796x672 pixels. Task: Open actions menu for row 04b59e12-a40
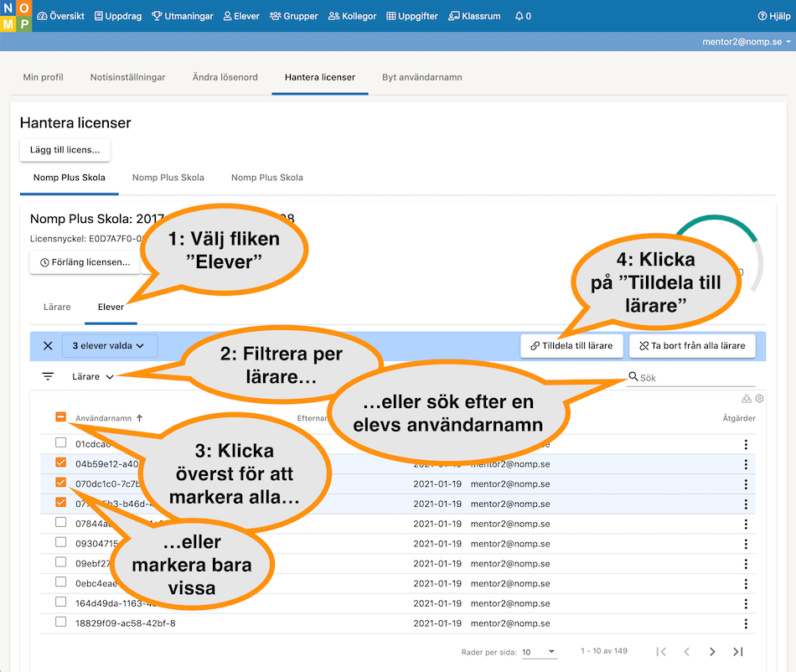tap(746, 464)
